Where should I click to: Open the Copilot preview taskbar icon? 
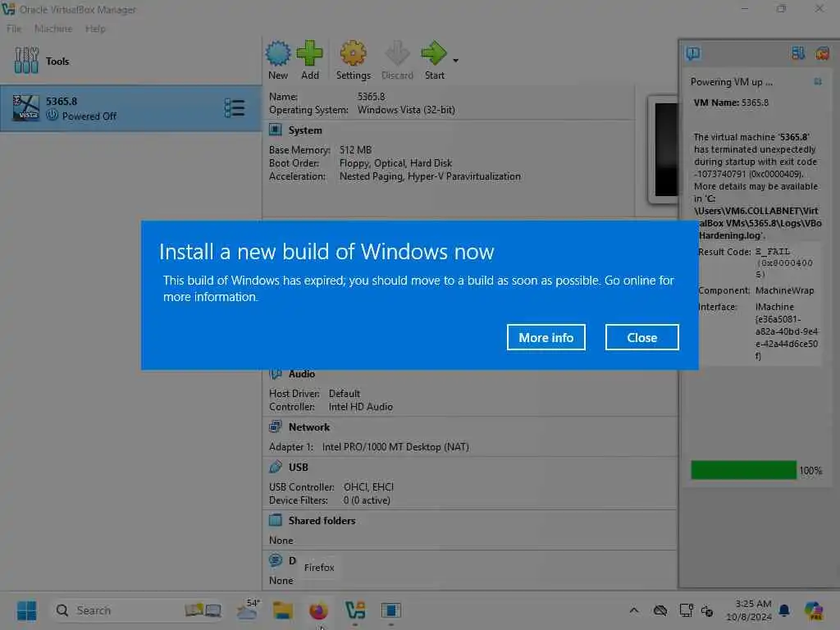click(813, 610)
